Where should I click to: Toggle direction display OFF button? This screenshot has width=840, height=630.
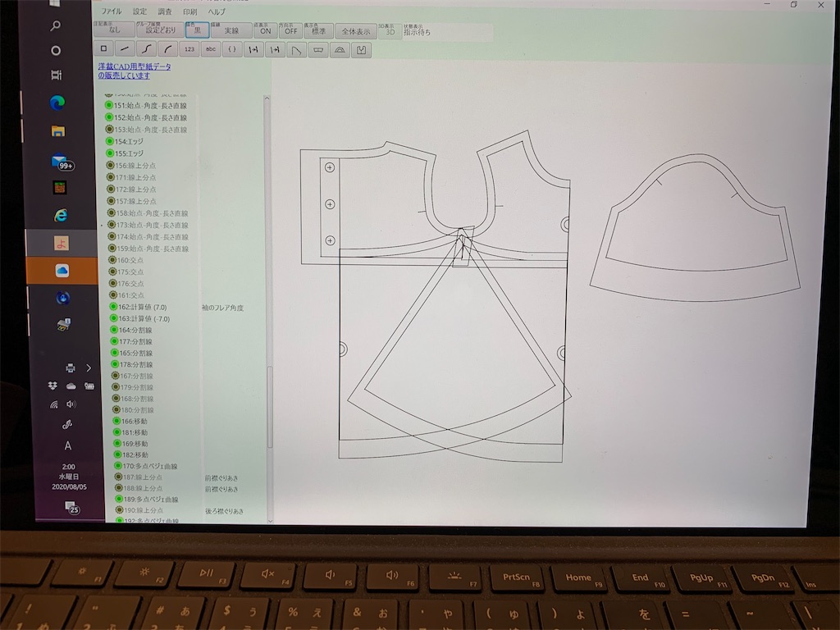coord(291,30)
